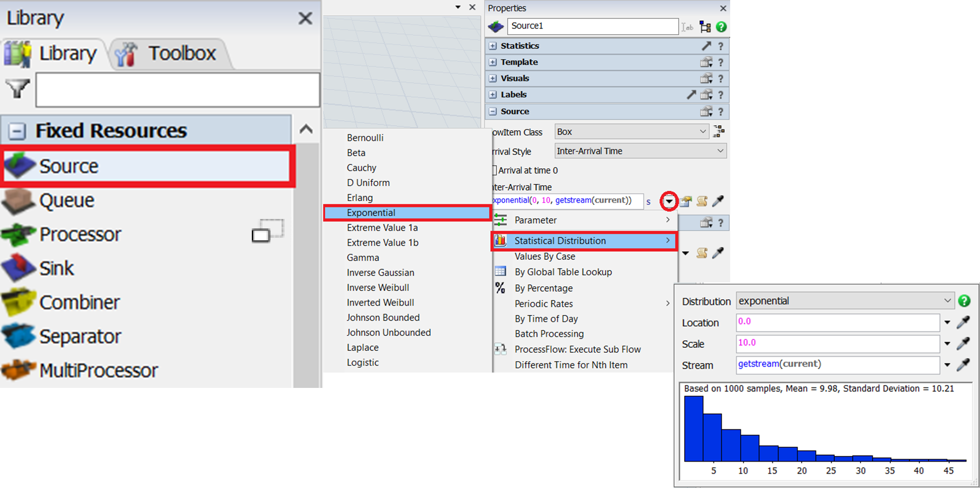This screenshot has height=488, width=980.
Task: Select the Combiner object icon
Action: coord(19,302)
